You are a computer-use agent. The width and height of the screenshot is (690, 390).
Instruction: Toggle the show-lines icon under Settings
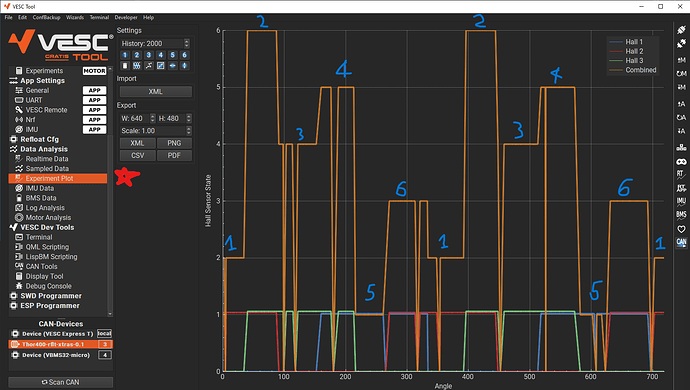137,66
